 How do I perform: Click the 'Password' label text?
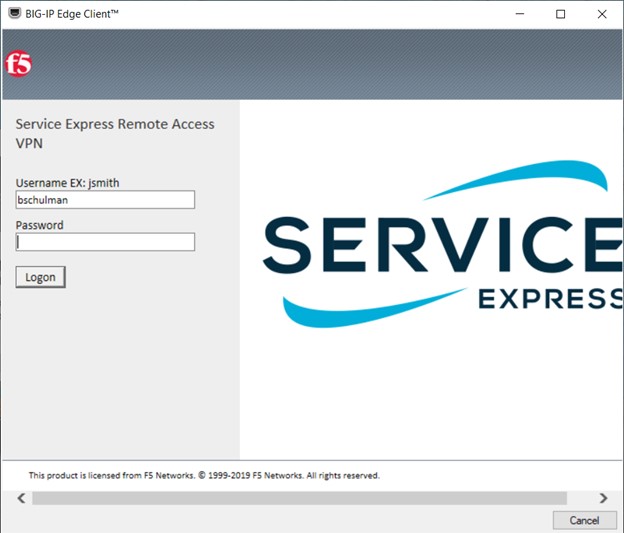[x=39, y=225]
